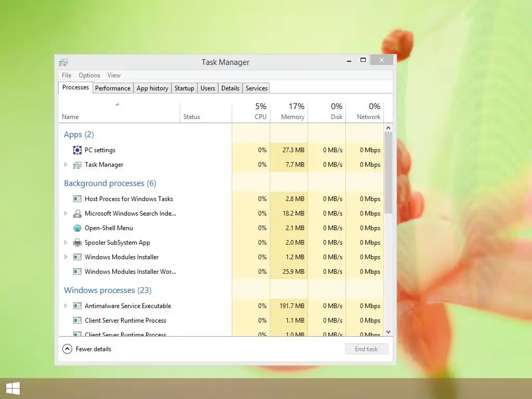The height and width of the screenshot is (399, 532).
Task: Click Host Process for Windows Tasks icon
Action: (77, 199)
